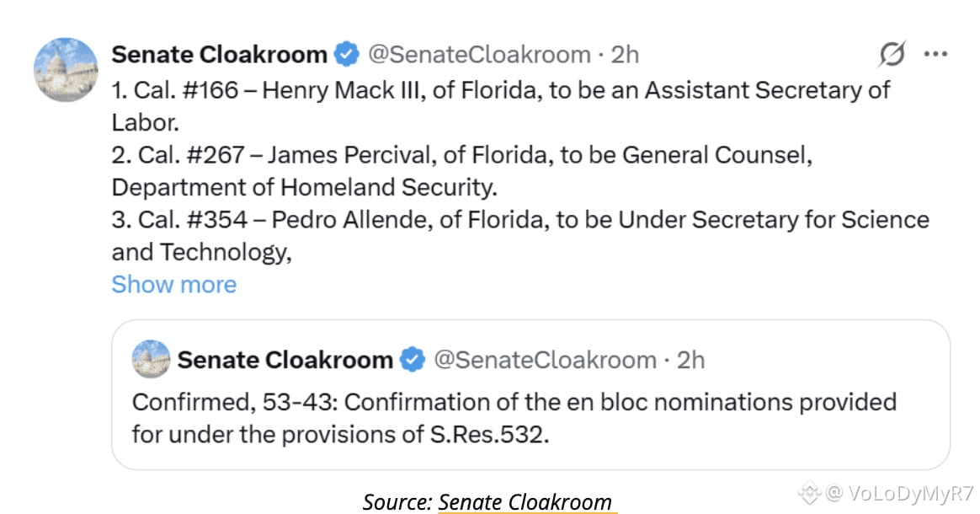Screen dimensions: 980x514
Task: Click the quoted tweet's Senate Cloakroom name
Action: coord(285,360)
